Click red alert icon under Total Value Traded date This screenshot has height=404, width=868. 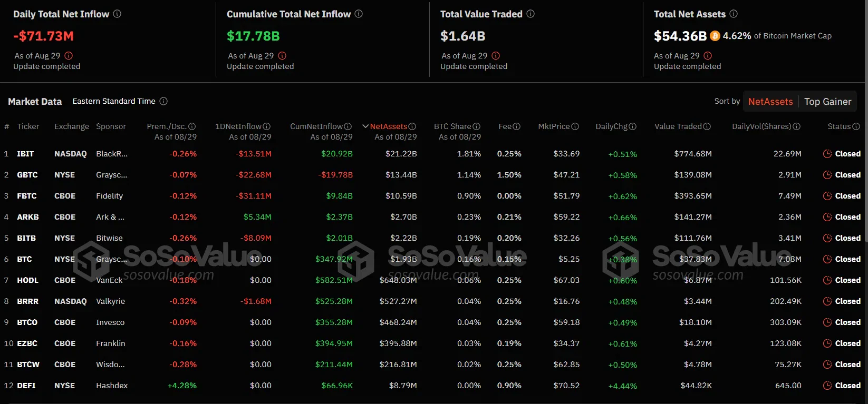pyautogui.click(x=496, y=56)
